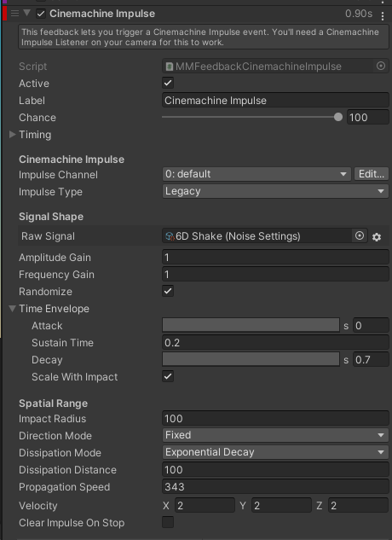Screen dimensions: 392x540
Task: Click the Decay seconds value 0.7
Action: (x=371, y=359)
